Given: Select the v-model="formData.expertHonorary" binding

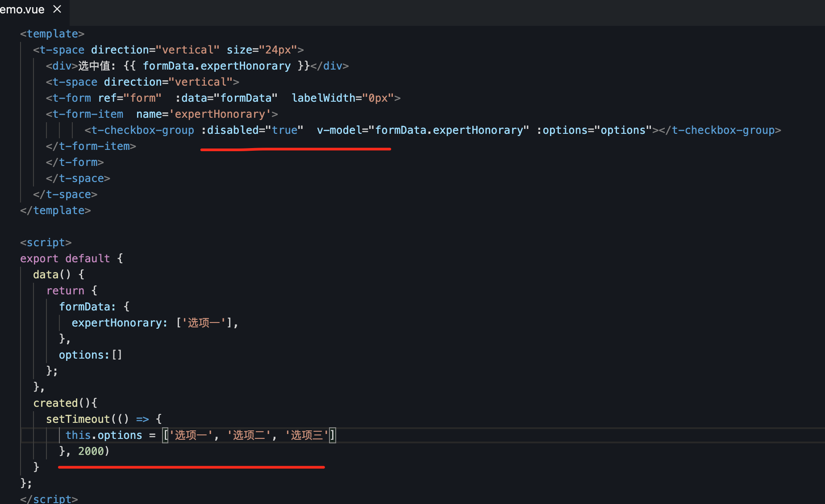Looking at the screenshot, I should pyautogui.click(x=421, y=130).
